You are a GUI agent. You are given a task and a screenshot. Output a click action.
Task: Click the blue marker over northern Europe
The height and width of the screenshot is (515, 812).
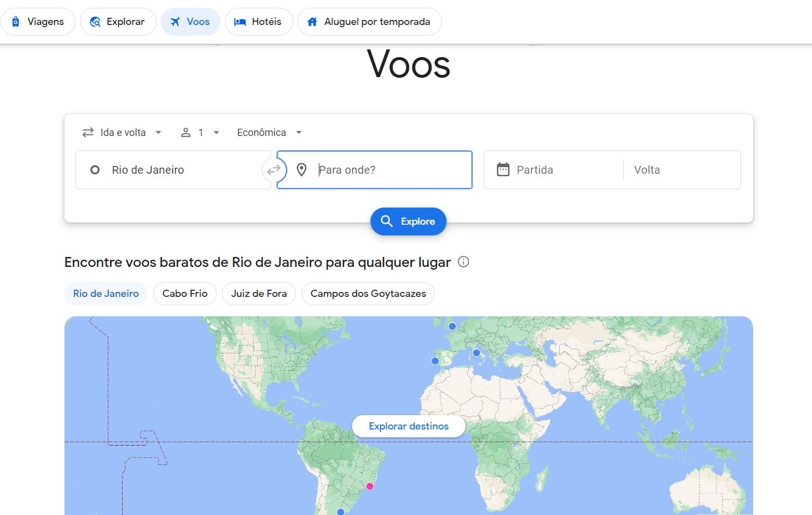click(452, 326)
